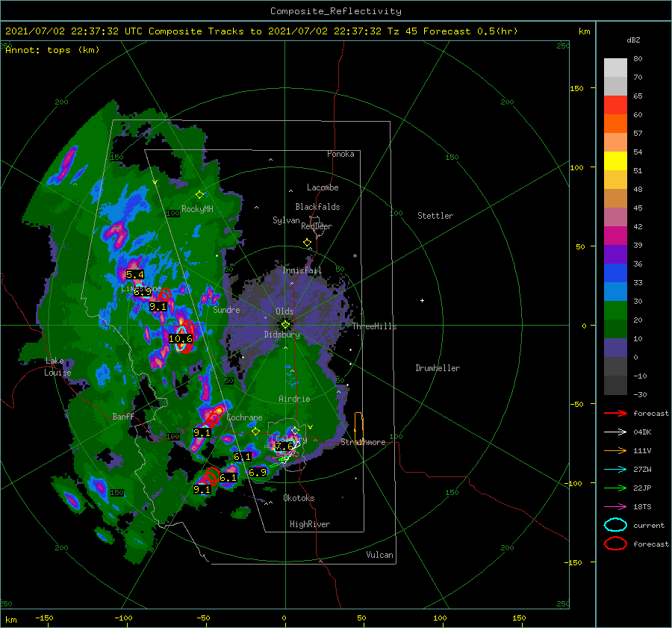Select the 5.4 km storm top label
This screenshot has height=628, width=672.
[135, 274]
